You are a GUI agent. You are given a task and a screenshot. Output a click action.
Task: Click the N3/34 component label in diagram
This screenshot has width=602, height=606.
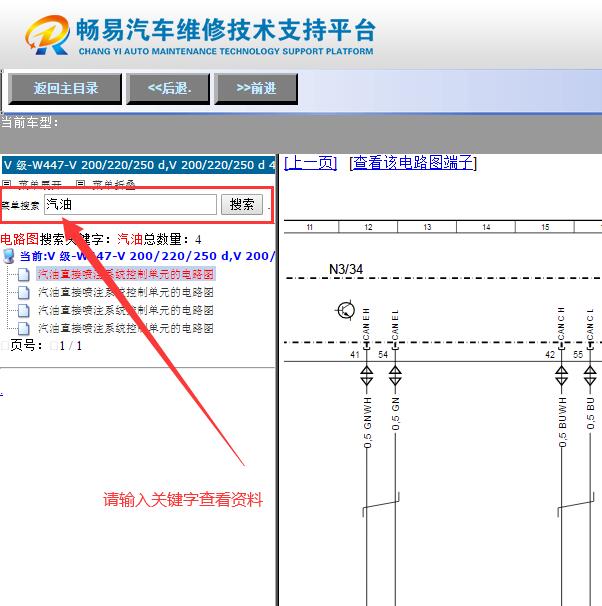click(346, 269)
